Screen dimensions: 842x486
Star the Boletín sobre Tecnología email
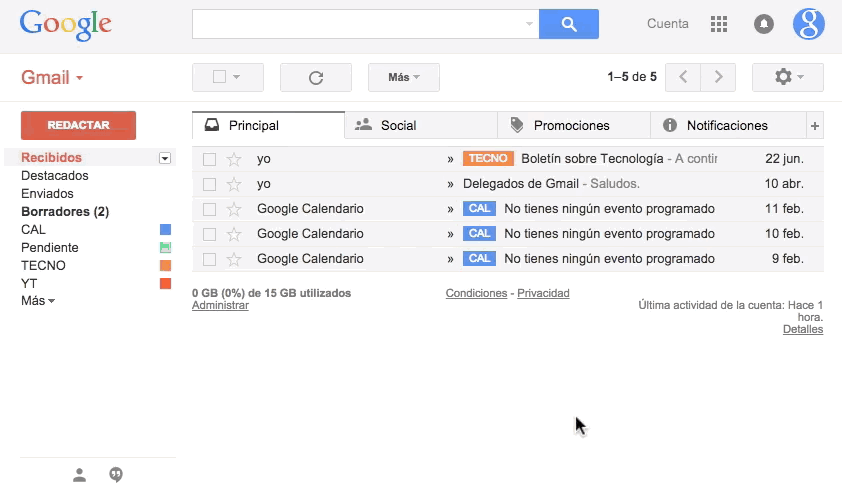(x=234, y=159)
